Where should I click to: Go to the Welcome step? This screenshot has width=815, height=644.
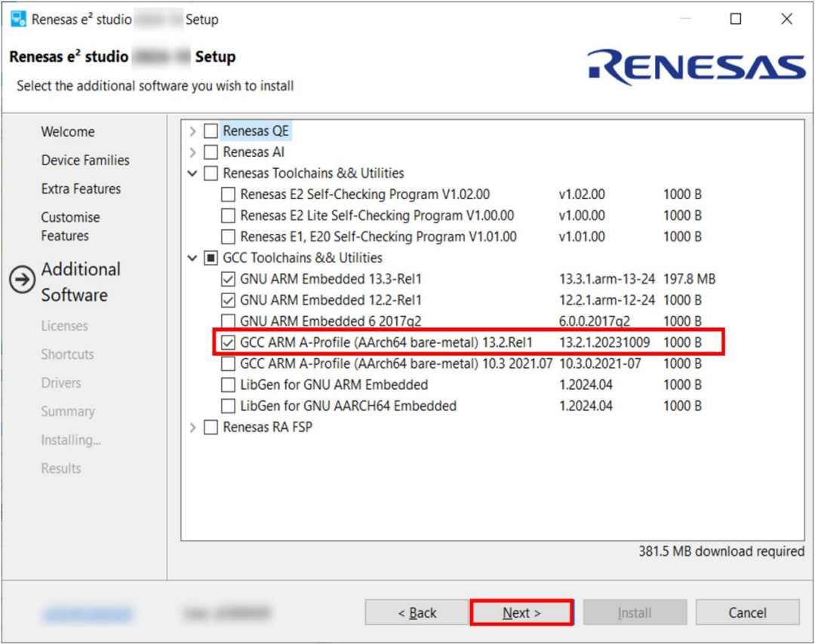68,132
